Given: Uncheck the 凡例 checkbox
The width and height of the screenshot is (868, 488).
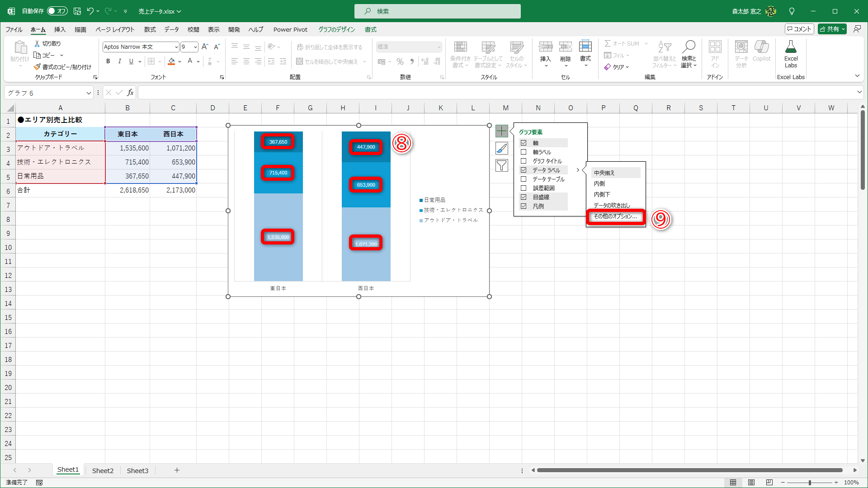Looking at the screenshot, I should point(524,206).
